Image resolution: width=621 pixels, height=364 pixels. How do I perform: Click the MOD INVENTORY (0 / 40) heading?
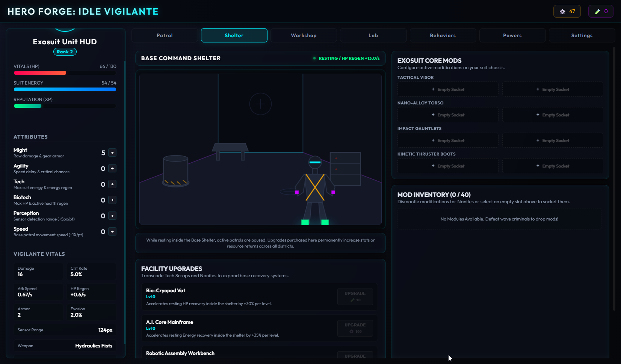(434, 195)
